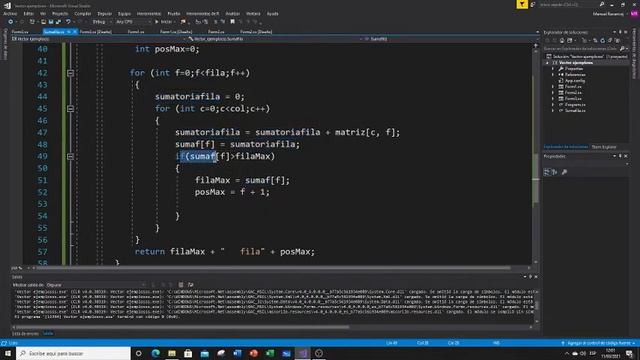Switch to the first Form1.cs tab

20,31
